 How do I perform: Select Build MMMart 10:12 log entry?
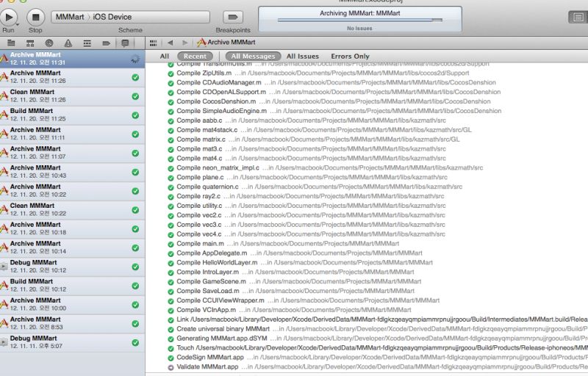coord(72,286)
